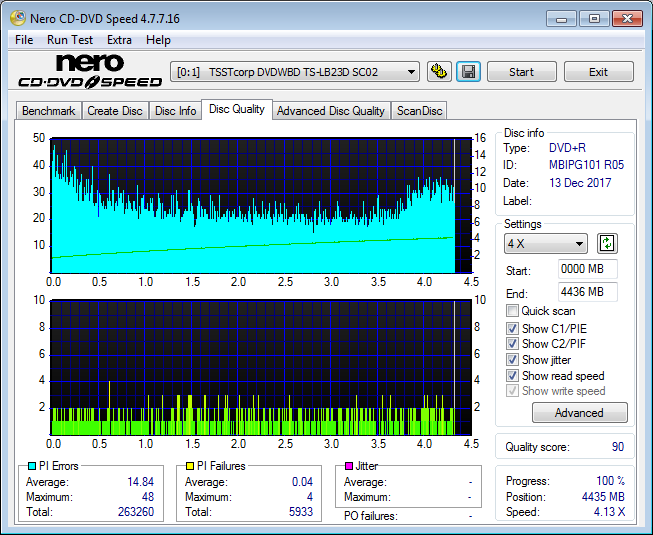Viewport: 653px width, 535px height.
Task: Click the Nero app icon in title bar
Action: point(18,18)
